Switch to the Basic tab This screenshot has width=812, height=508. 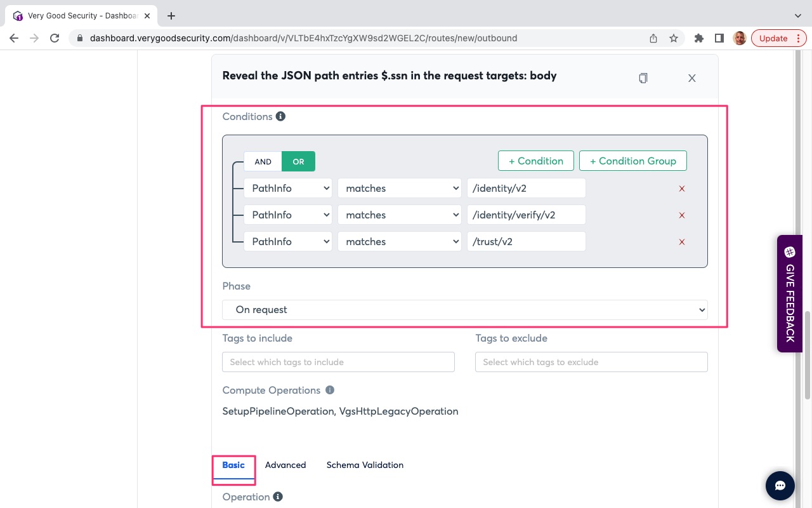click(x=233, y=465)
